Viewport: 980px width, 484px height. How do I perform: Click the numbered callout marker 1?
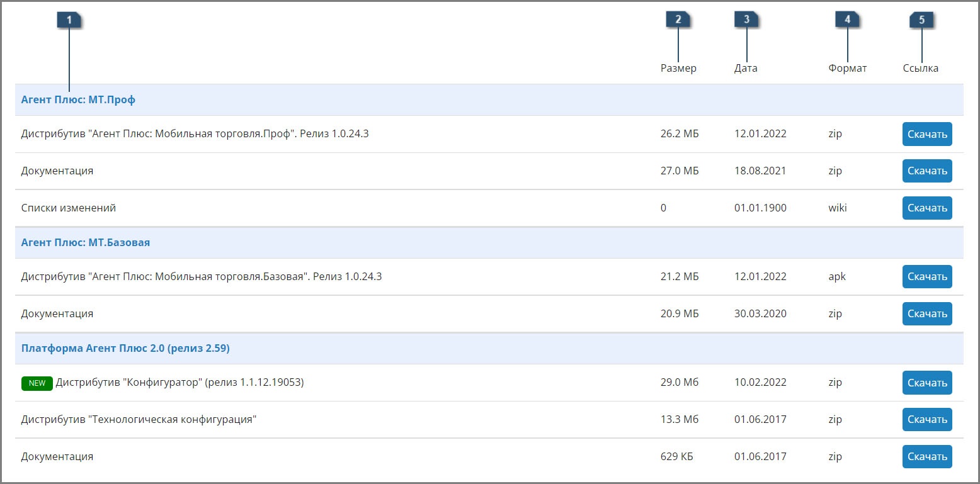[x=69, y=20]
